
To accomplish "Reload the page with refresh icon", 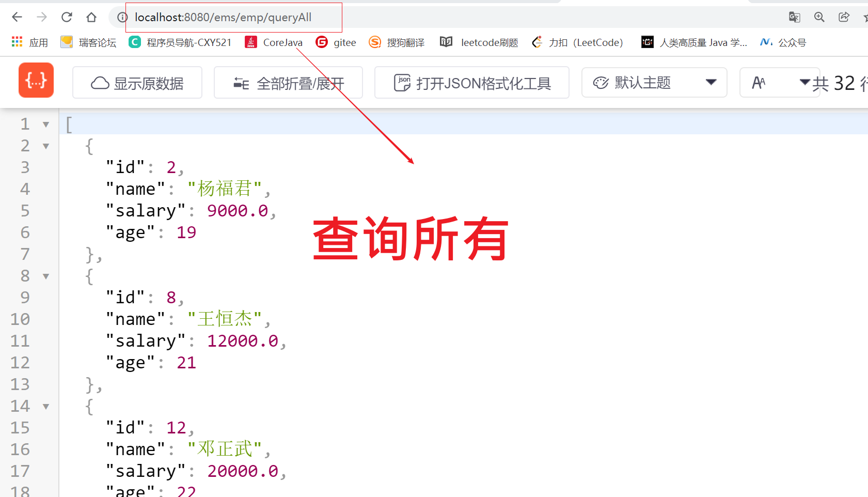I will pos(67,17).
